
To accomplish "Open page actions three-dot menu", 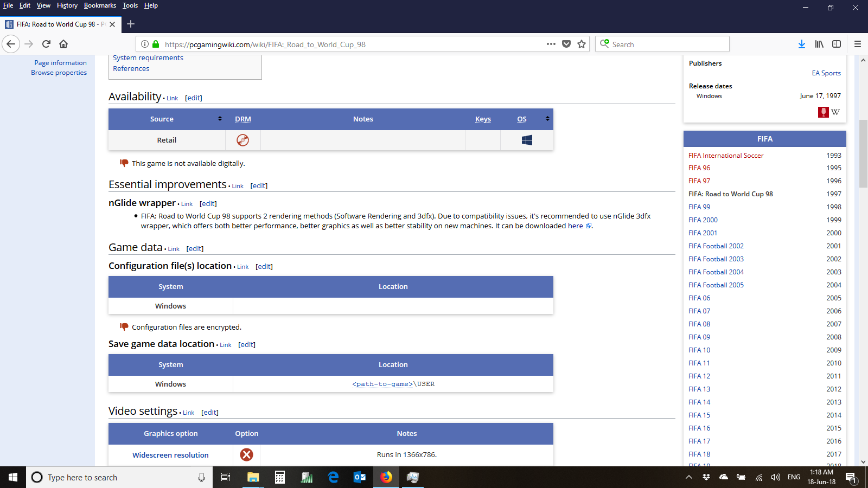I will [551, 44].
